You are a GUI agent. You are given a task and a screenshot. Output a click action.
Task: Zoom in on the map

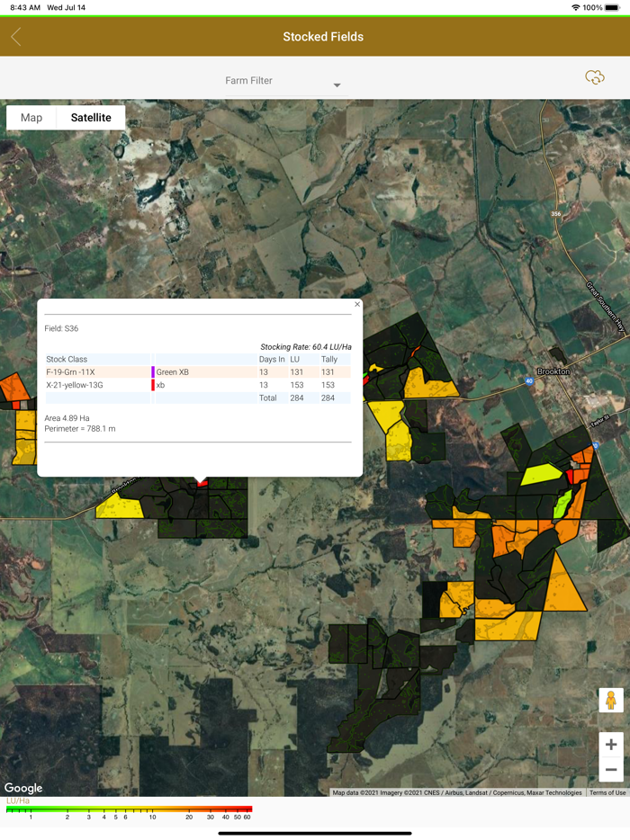coord(611,744)
